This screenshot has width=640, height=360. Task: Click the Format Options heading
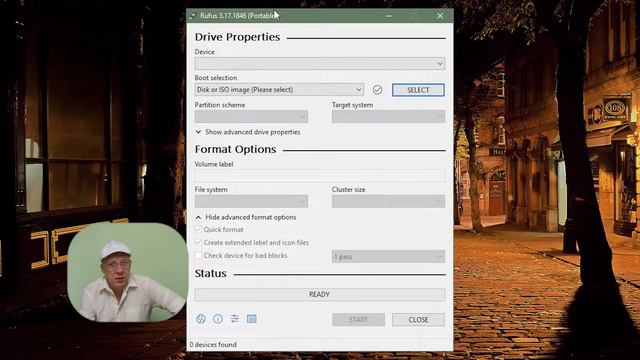(x=236, y=149)
